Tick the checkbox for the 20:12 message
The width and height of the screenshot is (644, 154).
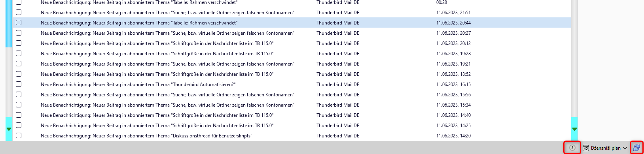19,43
